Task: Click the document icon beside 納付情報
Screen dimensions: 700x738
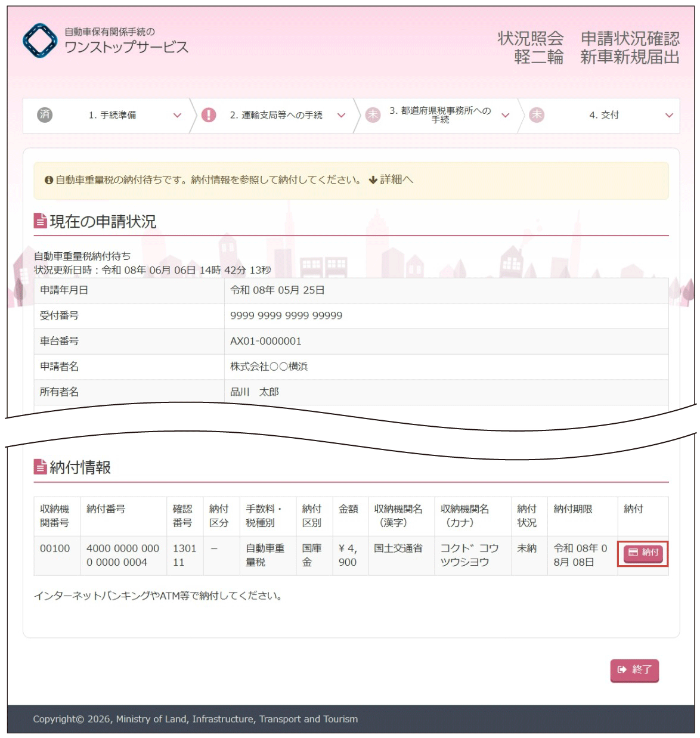Action: [x=40, y=467]
